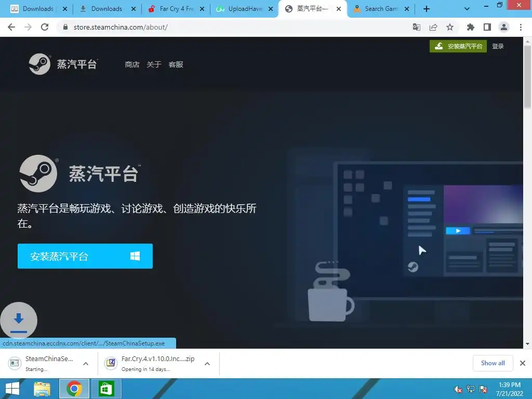The height and width of the screenshot is (399, 532).
Task: Bookmark this page with the star
Action: coord(450,27)
